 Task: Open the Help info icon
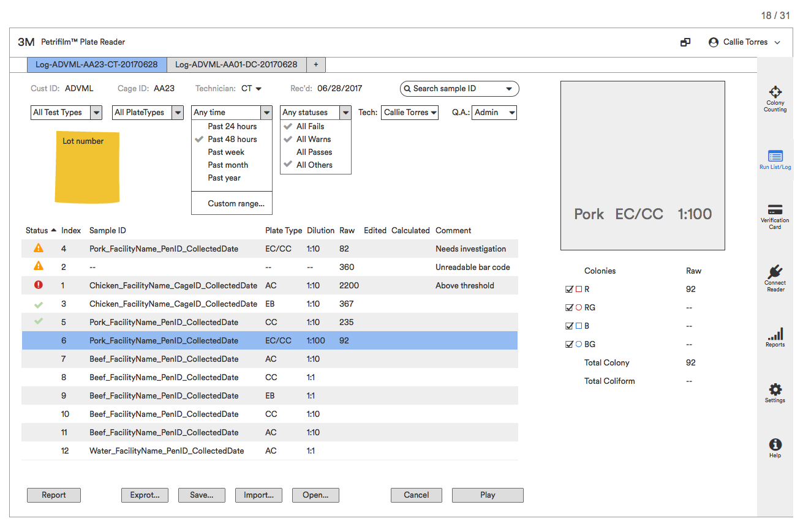click(x=775, y=445)
